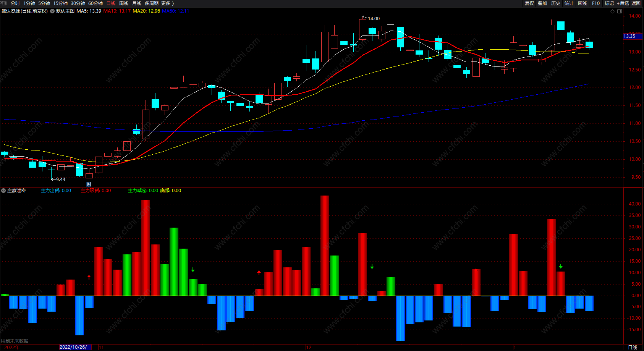Toggle the side panel icon near price axis

tap(620, 11)
